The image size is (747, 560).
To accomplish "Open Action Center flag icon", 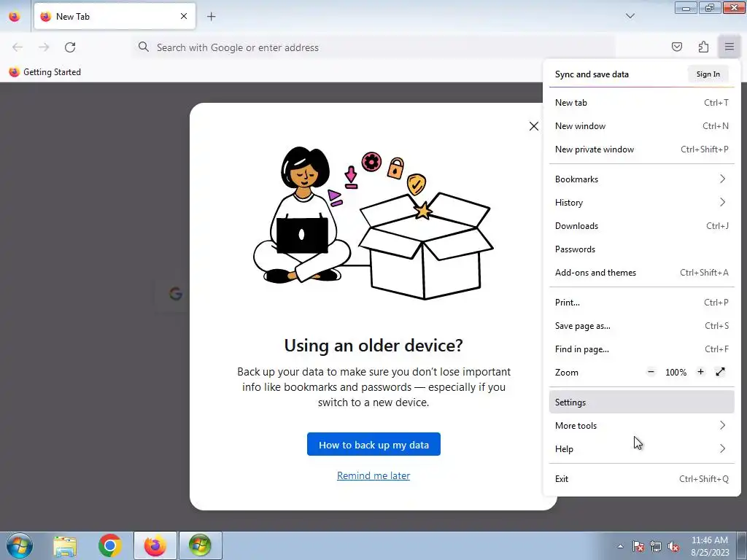I will coord(638,546).
